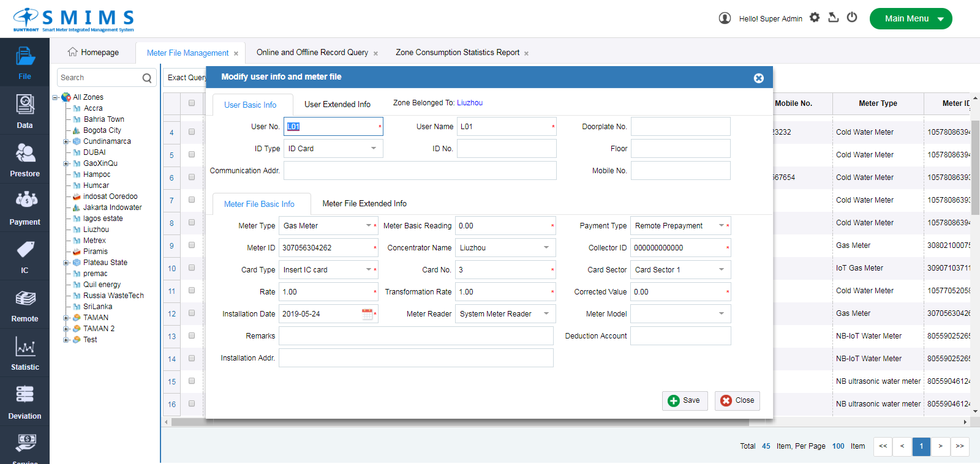Screen dimensions: 980x464
Task: Open the Payment sidebar section
Action: 24,208
